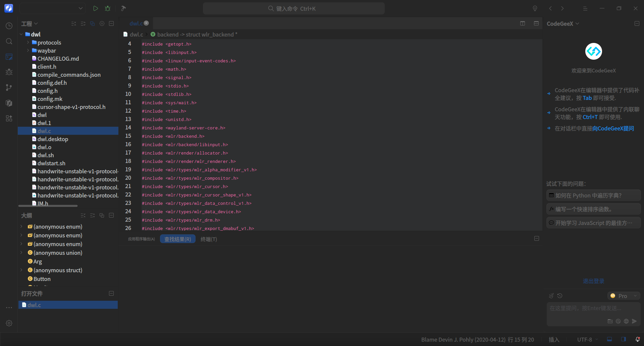
Task: Expand the anonymous union outline item
Action: click(21, 252)
